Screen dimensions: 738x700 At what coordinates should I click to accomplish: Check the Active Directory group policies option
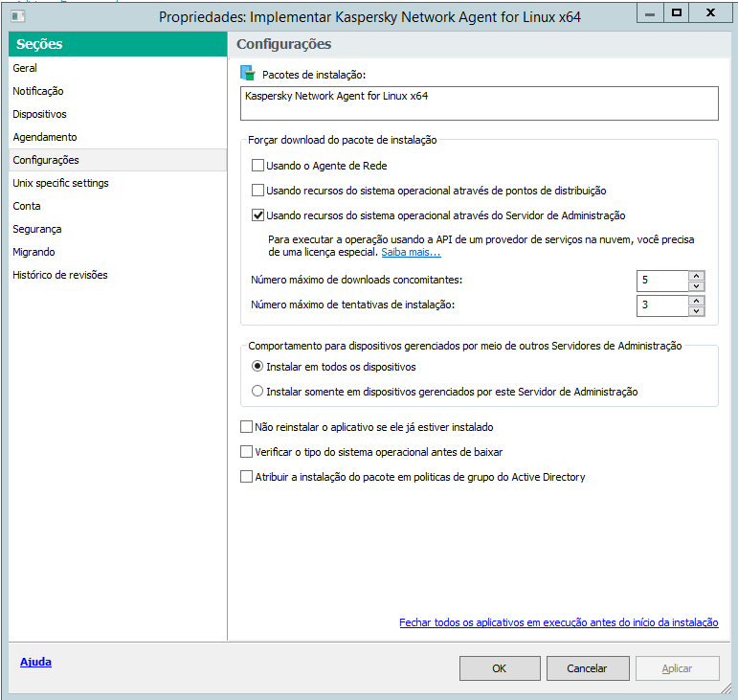pyautogui.click(x=246, y=477)
